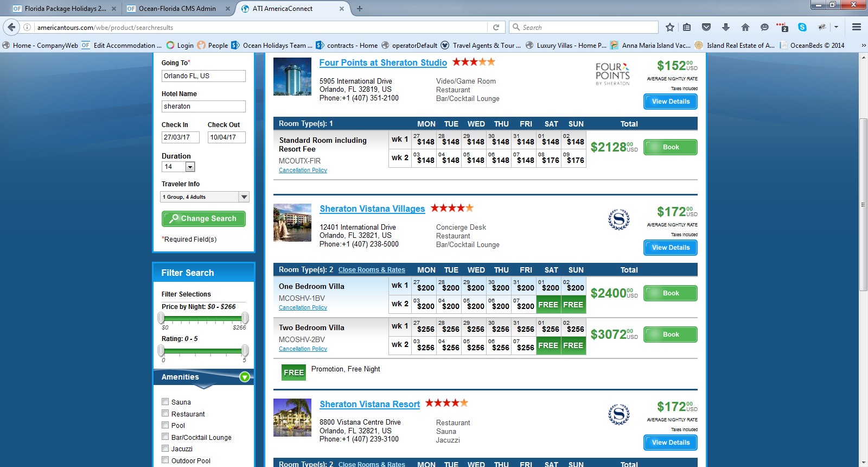The width and height of the screenshot is (868, 467).
Task: Reload the current page
Action: (496, 27)
